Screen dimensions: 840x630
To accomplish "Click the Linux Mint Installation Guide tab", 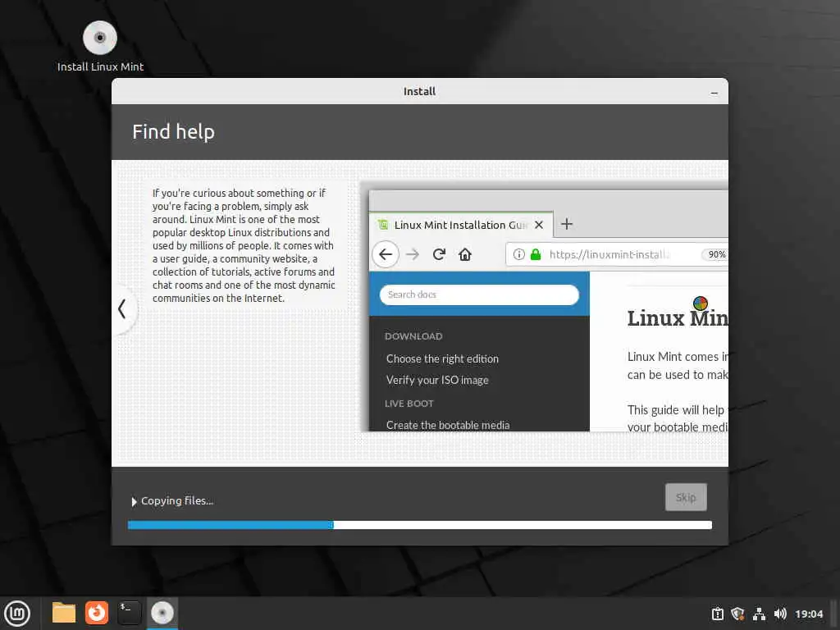I will (461, 225).
